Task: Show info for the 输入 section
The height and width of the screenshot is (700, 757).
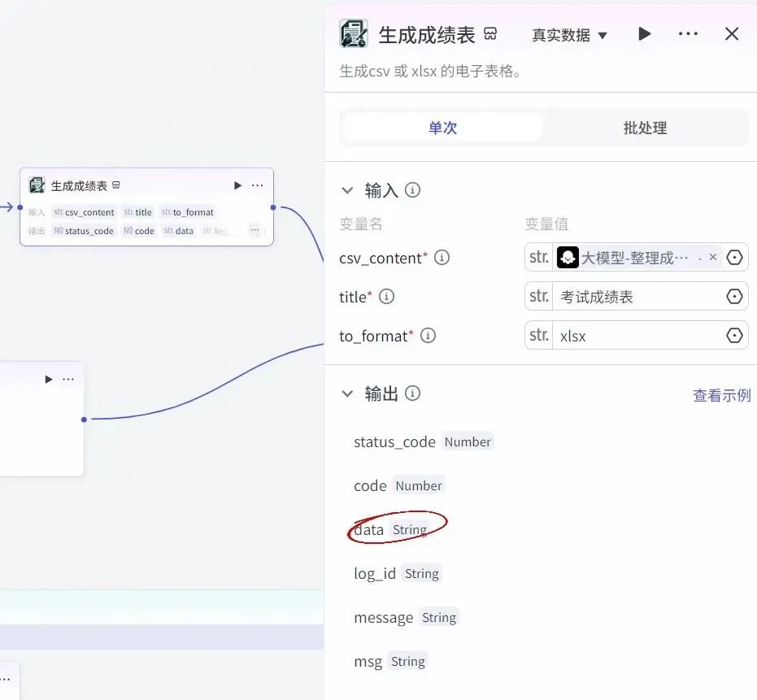Action: 412,189
